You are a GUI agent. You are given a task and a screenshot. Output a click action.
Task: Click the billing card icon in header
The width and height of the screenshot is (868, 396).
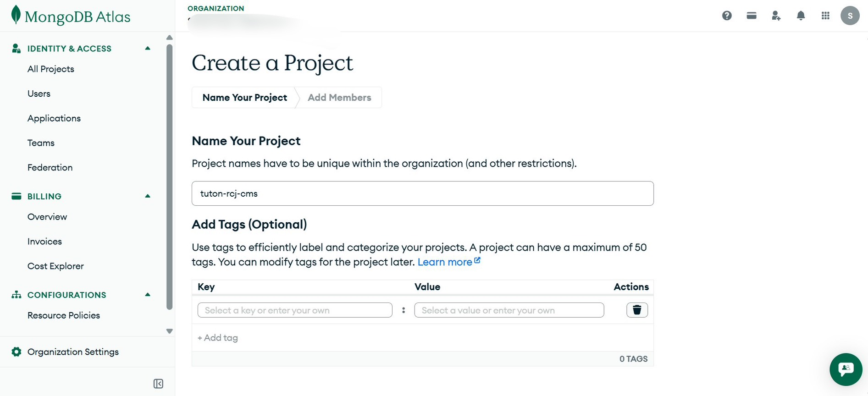pos(752,16)
